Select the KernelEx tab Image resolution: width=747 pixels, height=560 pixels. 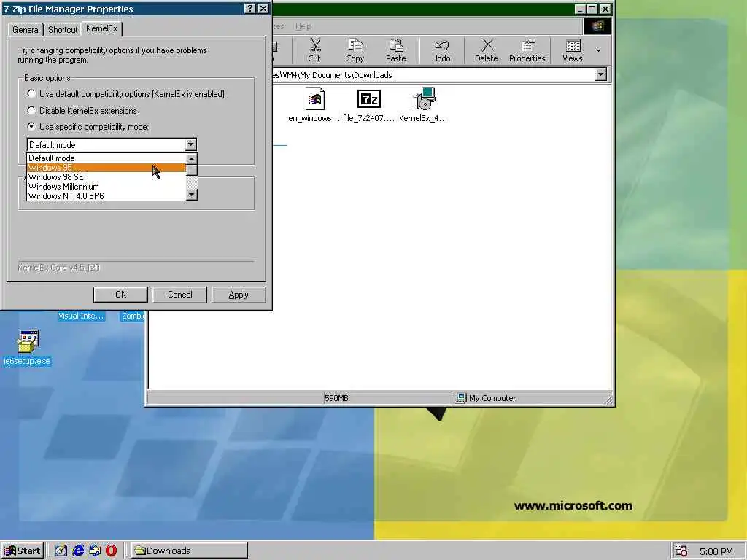[101, 28]
